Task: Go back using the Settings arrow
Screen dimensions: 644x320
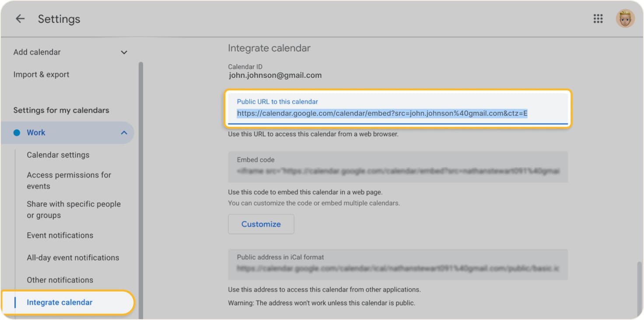Action: pos(20,19)
